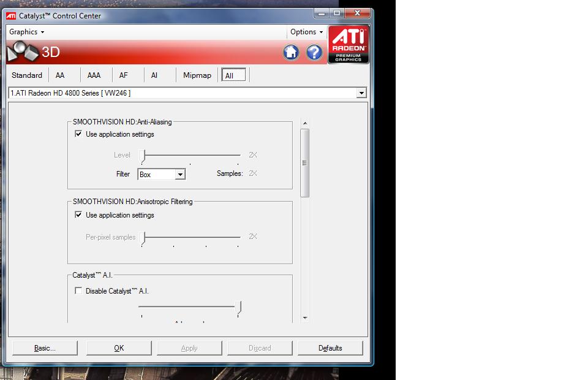Click the settings panel scrollbar thumb
The image size is (588, 380).
click(304, 163)
